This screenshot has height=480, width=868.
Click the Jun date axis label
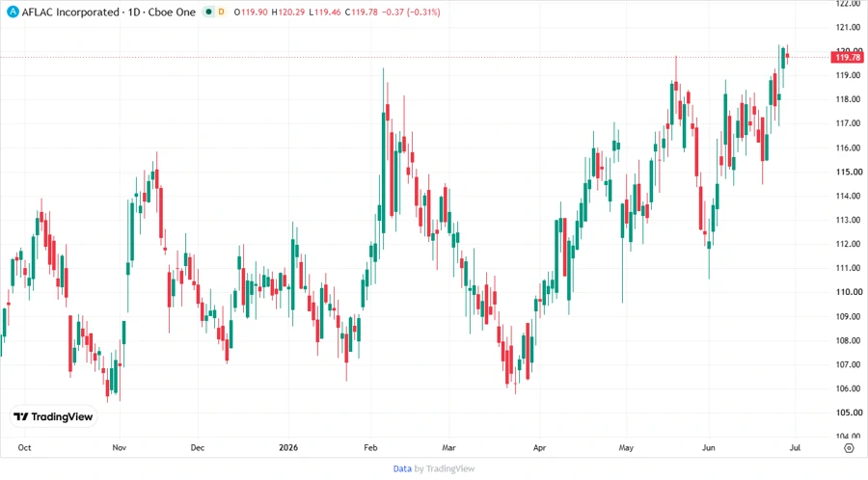[x=709, y=447]
